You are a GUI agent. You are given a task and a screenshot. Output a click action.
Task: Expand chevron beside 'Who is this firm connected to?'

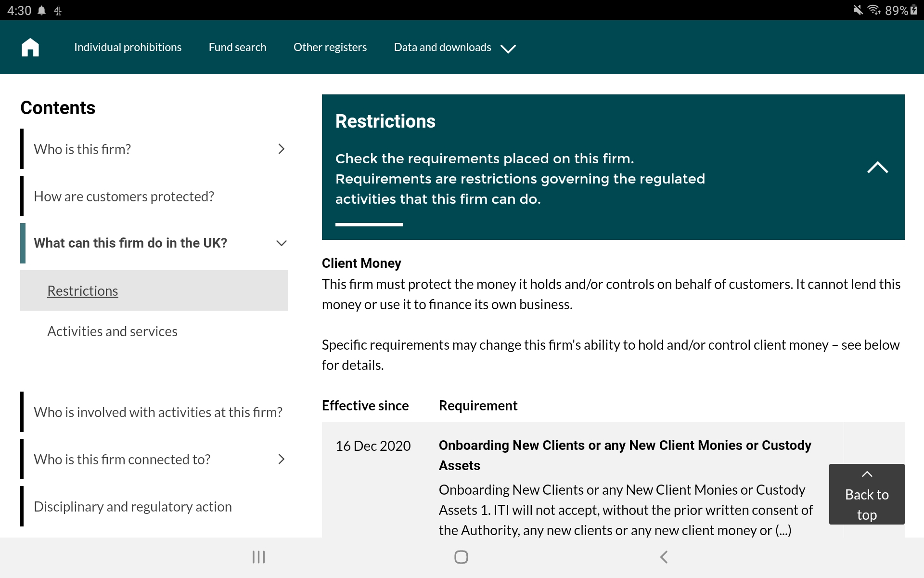tap(282, 459)
